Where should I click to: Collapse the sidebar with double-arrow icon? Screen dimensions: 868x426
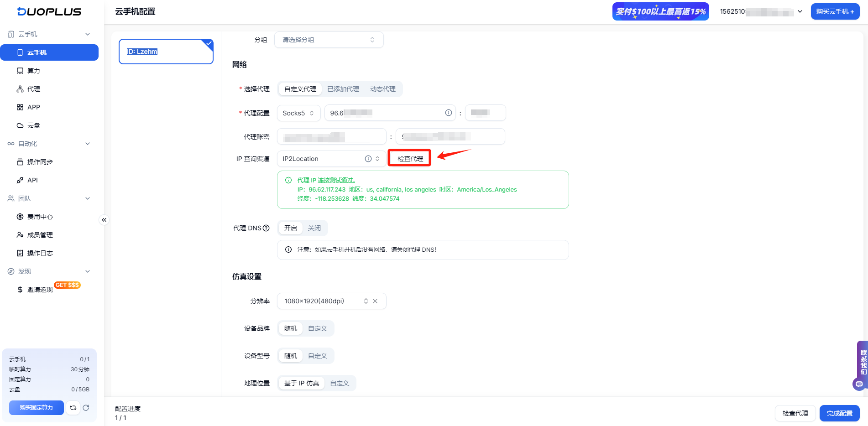pos(104,220)
